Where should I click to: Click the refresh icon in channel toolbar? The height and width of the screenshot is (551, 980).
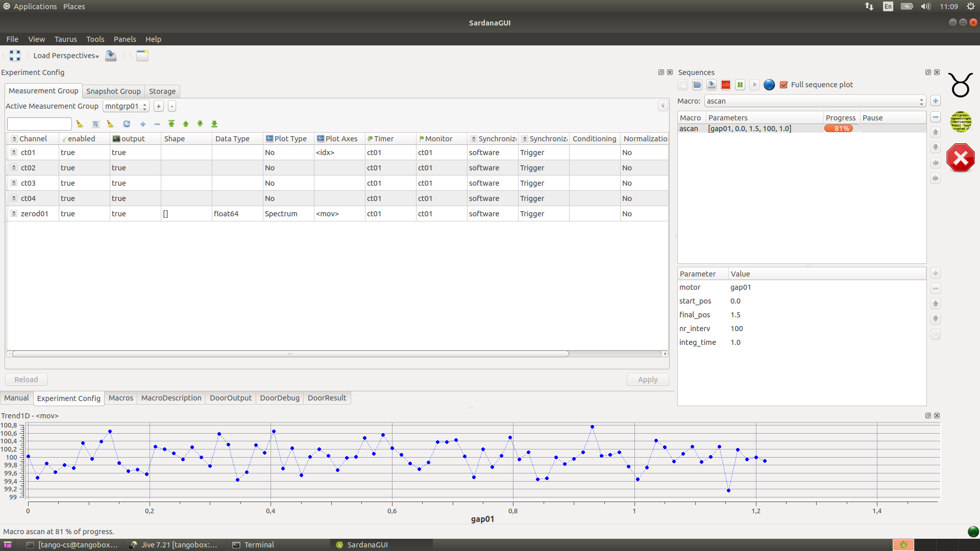coord(127,124)
